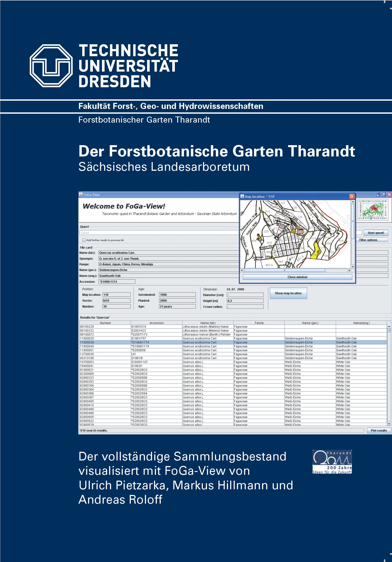Click Germinated field showing 1988
This screenshot has height=562, width=392.
coord(177,295)
